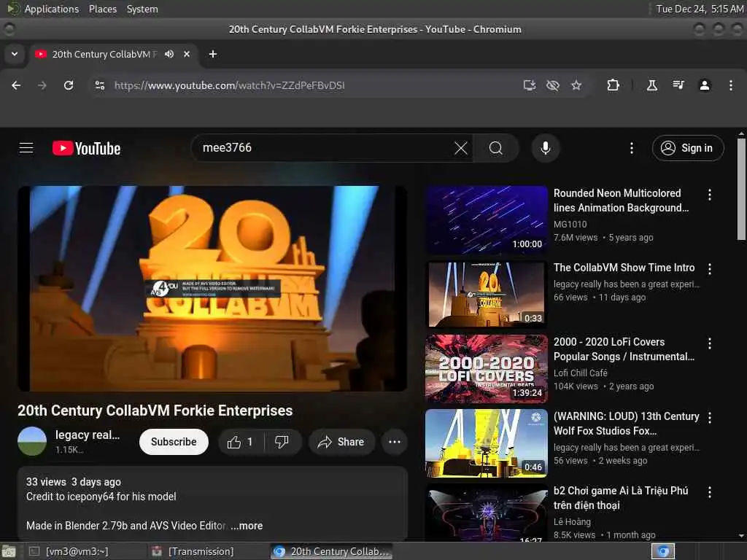This screenshot has width=747, height=560.
Task: Like the video with thumbs up
Action: pos(241,442)
